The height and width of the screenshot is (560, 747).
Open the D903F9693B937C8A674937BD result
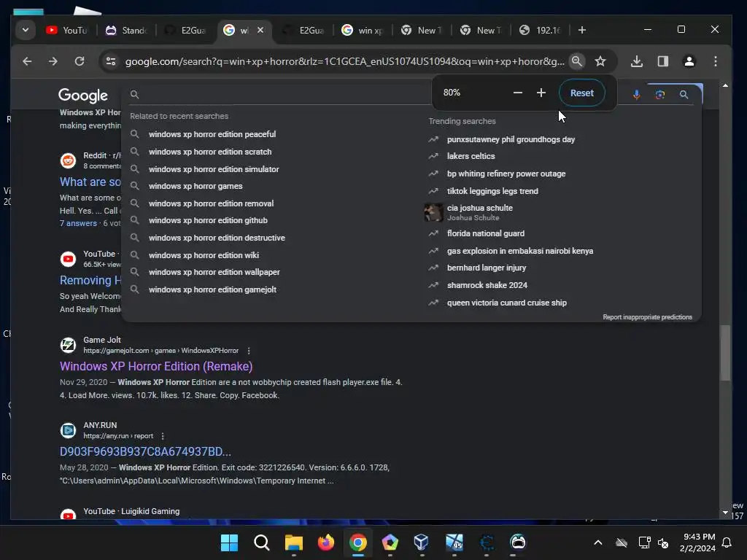(145, 451)
